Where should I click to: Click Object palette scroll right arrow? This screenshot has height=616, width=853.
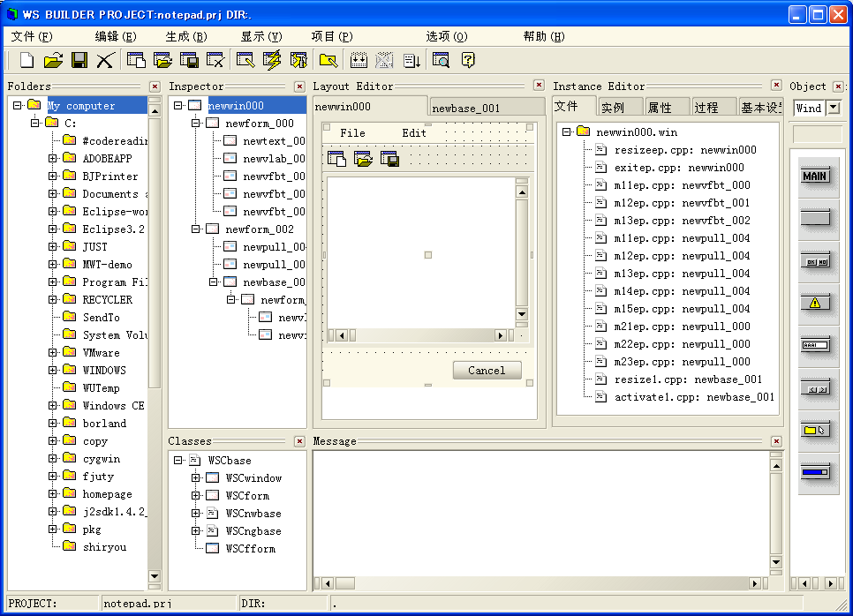(x=830, y=583)
